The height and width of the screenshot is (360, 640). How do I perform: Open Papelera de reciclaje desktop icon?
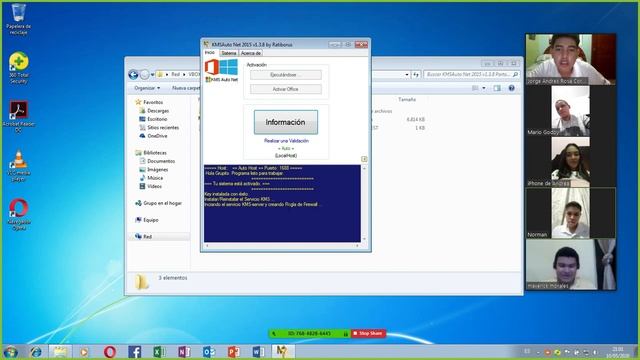tap(18, 18)
